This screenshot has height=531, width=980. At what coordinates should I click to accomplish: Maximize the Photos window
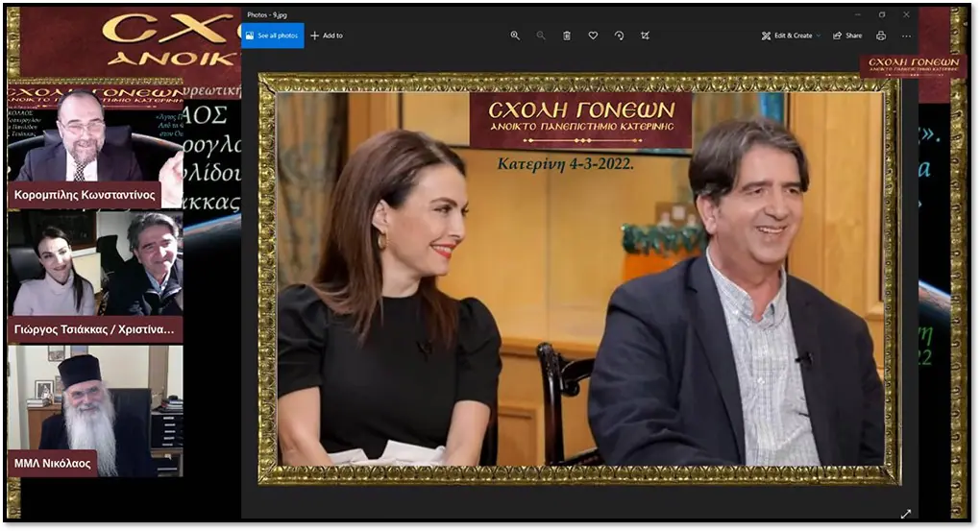tap(882, 14)
